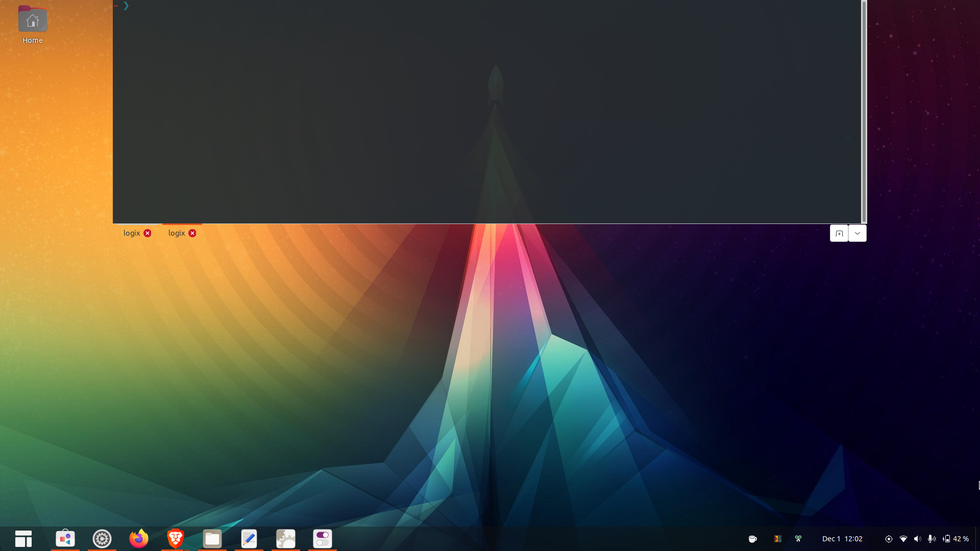The image size is (980, 551).
Task: Open the grey gear-and-puzzle app icon
Action: 286,539
